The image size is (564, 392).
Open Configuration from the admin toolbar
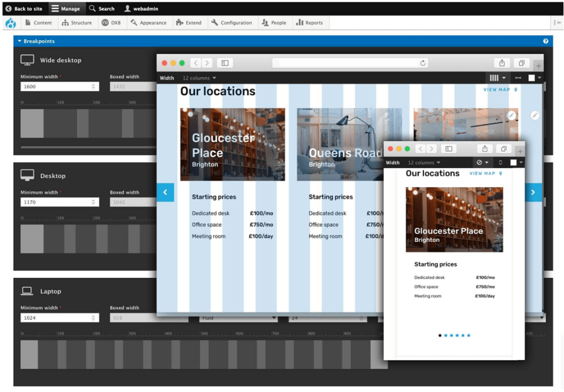[232, 23]
